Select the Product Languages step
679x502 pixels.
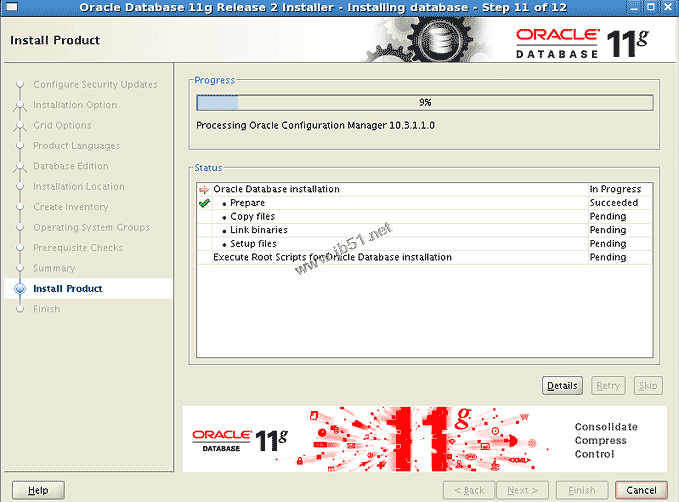(77, 146)
